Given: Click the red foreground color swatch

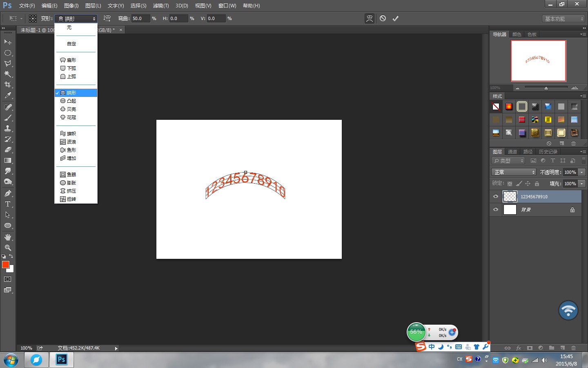Looking at the screenshot, I should point(6,265).
